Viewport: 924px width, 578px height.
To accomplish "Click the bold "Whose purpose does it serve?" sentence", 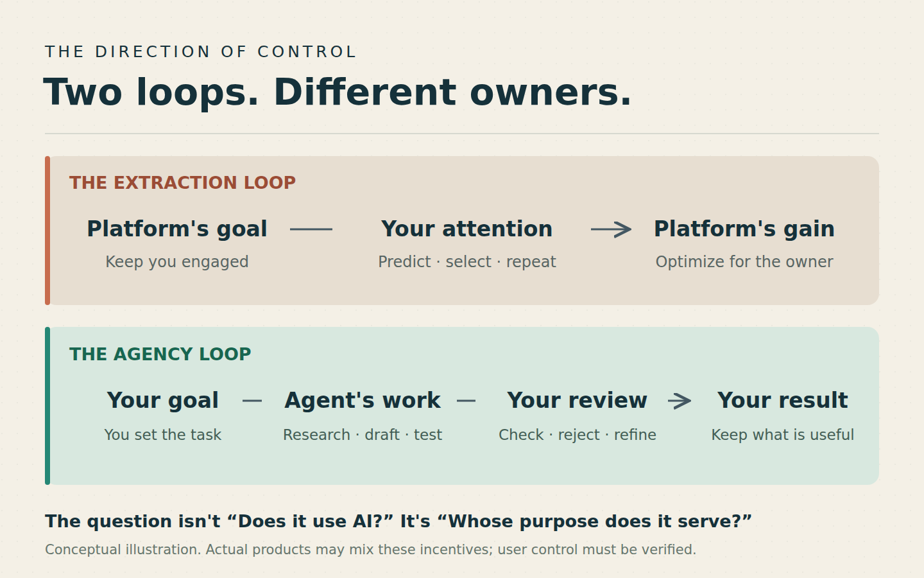I will point(398,521).
